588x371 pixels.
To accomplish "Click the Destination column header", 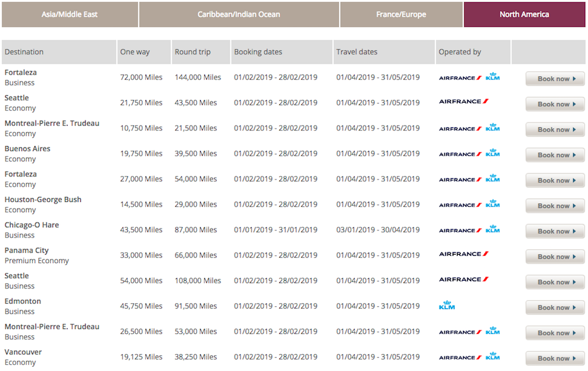I will point(59,52).
